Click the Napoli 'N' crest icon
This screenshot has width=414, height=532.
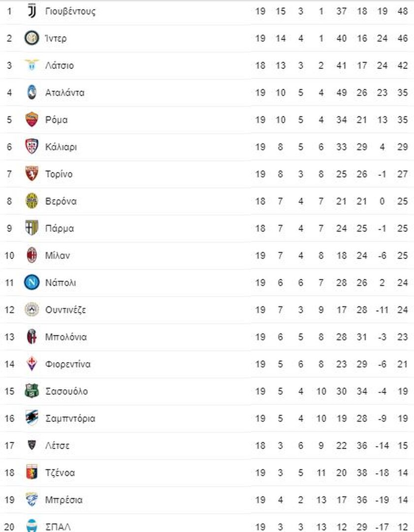(x=32, y=283)
